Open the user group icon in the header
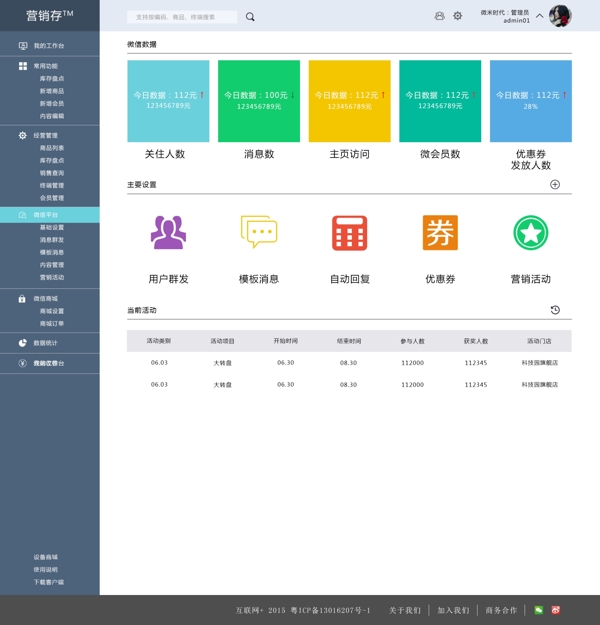The height and width of the screenshot is (625, 600). (439, 16)
